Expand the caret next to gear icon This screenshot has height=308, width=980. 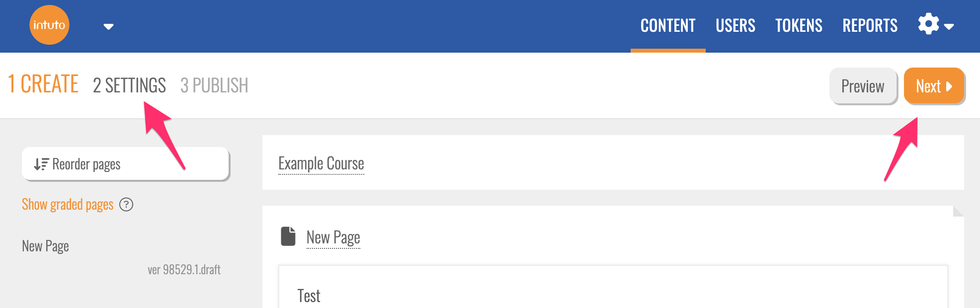pyautogui.click(x=949, y=27)
